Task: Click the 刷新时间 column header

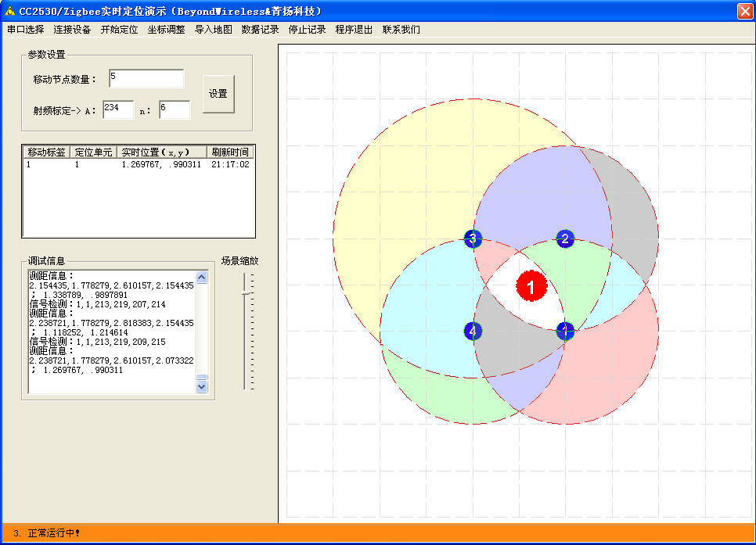Action: pyautogui.click(x=230, y=152)
